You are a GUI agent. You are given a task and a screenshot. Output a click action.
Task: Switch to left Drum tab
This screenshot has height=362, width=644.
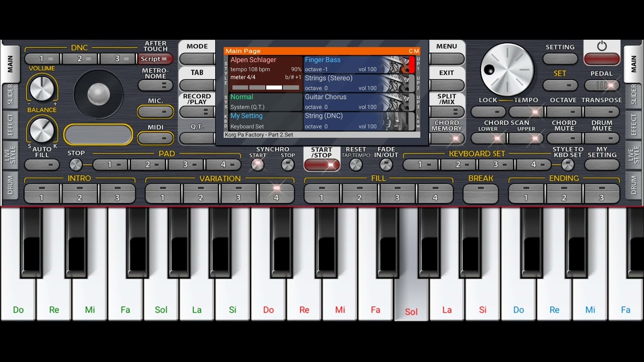(x=10, y=186)
